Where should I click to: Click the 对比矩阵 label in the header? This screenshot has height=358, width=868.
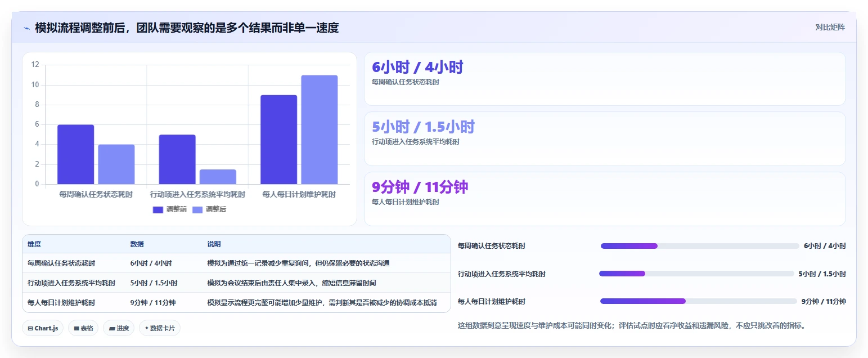click(x=830, y=28)
